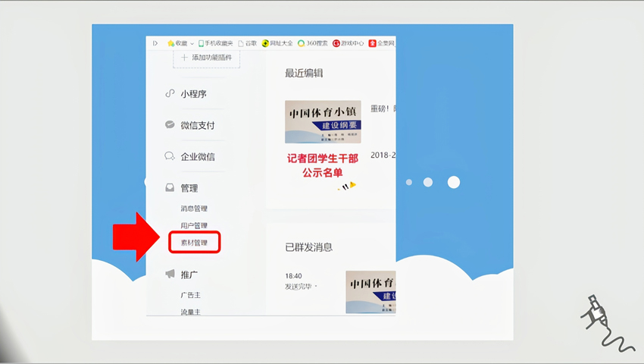
Task: Click the 小程序 mini program icon
Action: (170, 94)
